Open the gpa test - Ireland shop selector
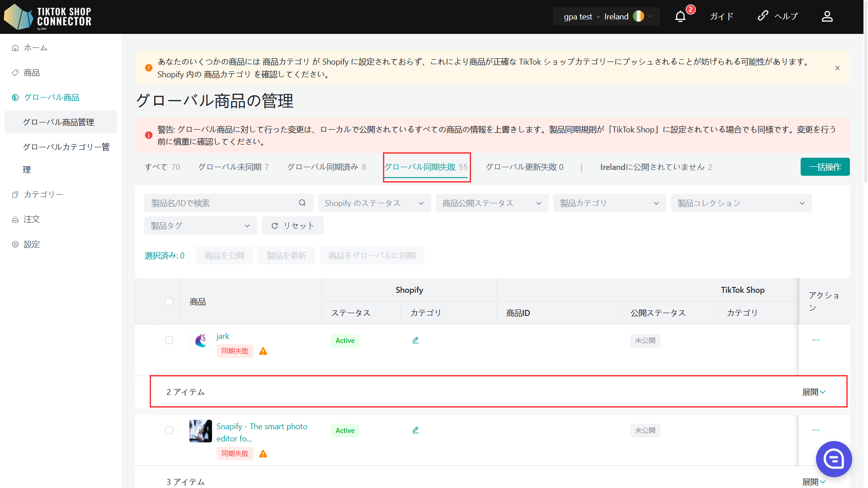 (x=606, y=17)
